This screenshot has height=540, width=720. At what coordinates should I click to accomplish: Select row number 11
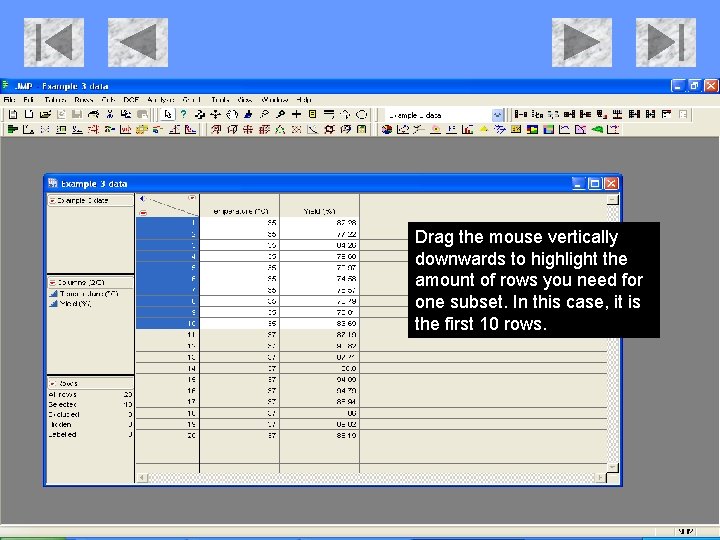pyautogui.click(x=168, y=335)
